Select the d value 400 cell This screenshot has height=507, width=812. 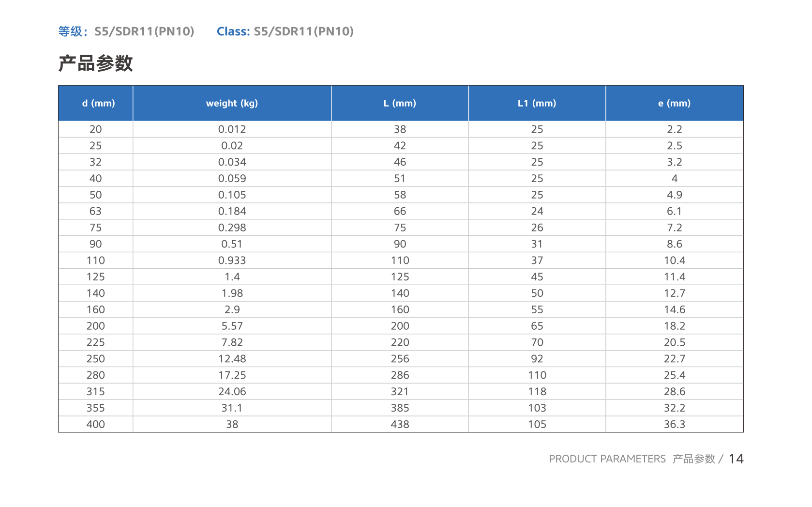click(96, 424)
